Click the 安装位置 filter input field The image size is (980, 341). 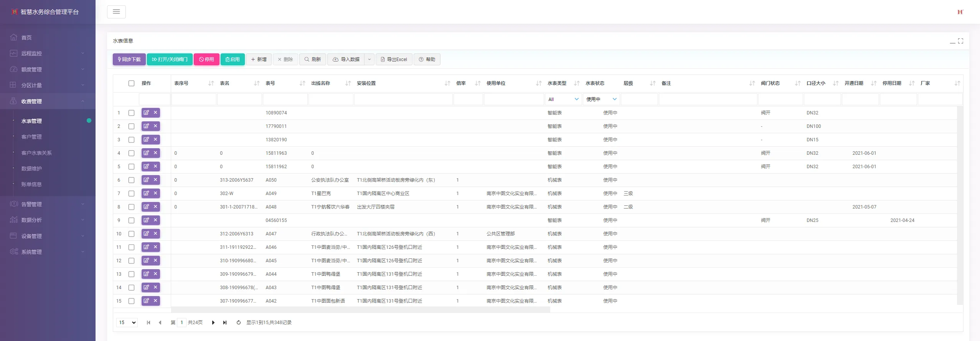point(403,99)
